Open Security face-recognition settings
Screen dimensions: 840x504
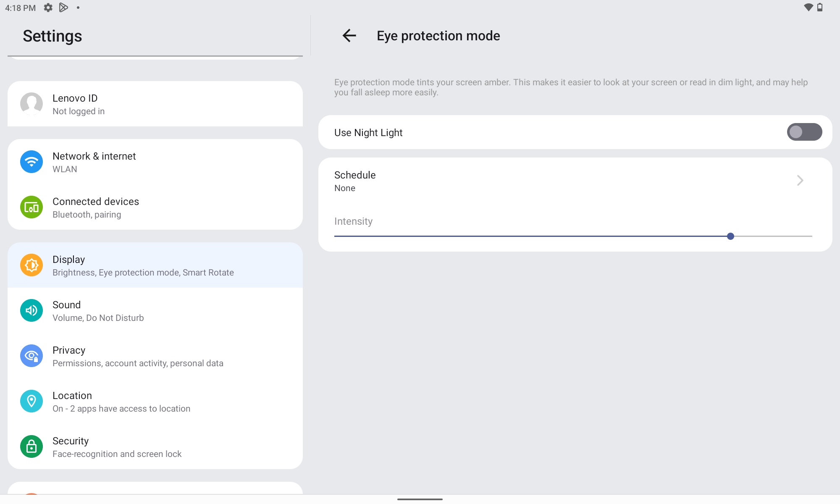pyautogui.click(x=155, y=446)
